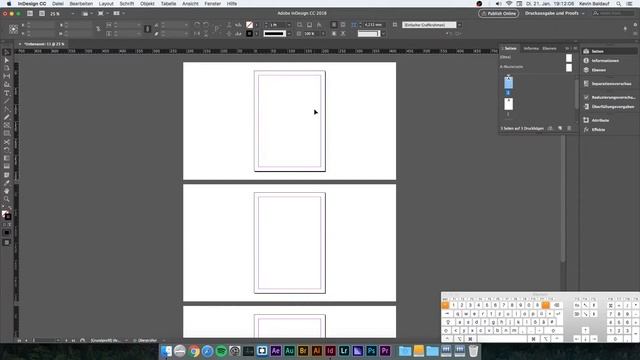This screenshot has height=360, width=640.
Task: Click the reference point locator grid
Action: tap(13, 29)
